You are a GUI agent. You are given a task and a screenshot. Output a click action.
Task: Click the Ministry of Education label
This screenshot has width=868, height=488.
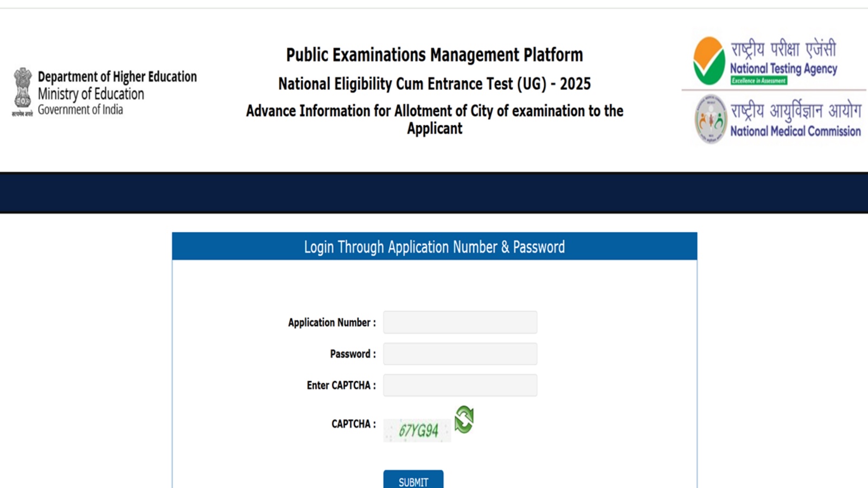(x=91, y=94)
